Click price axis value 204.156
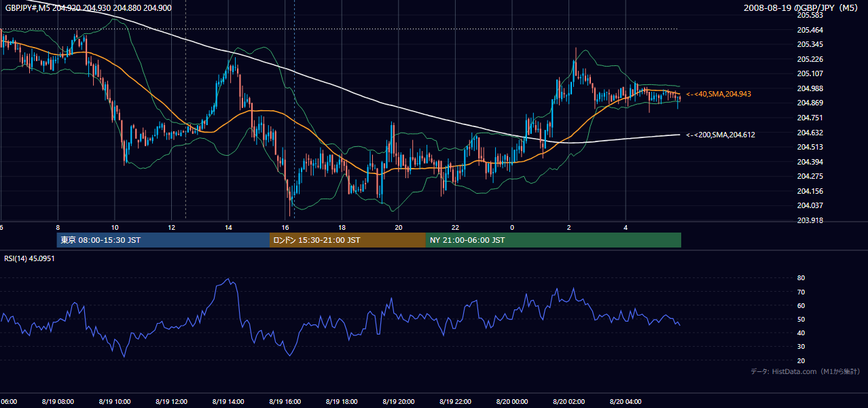The height and width of the screenshot is (408, 868). coord(810,191)
